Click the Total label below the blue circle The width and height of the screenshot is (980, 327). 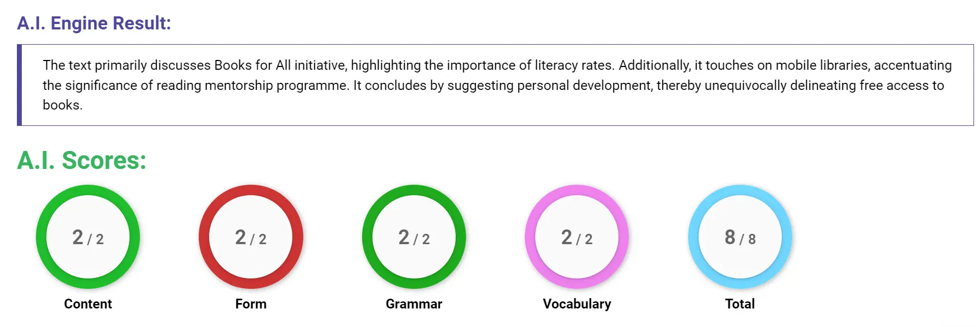(x=739, y=304)
